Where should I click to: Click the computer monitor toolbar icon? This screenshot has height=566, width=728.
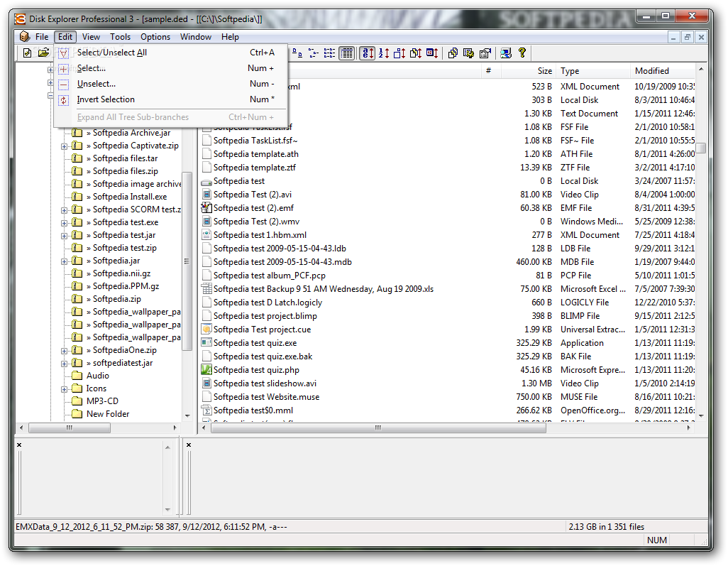tap(506, 53)
